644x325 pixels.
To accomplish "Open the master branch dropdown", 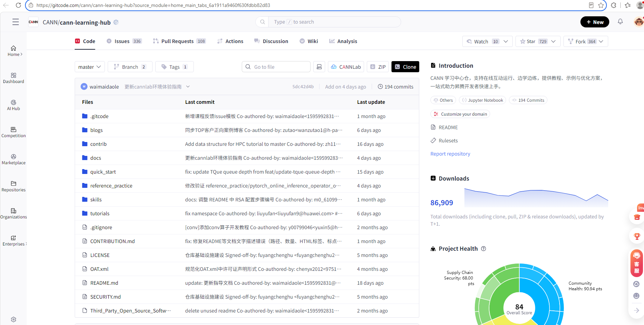I will click(90, 67).
